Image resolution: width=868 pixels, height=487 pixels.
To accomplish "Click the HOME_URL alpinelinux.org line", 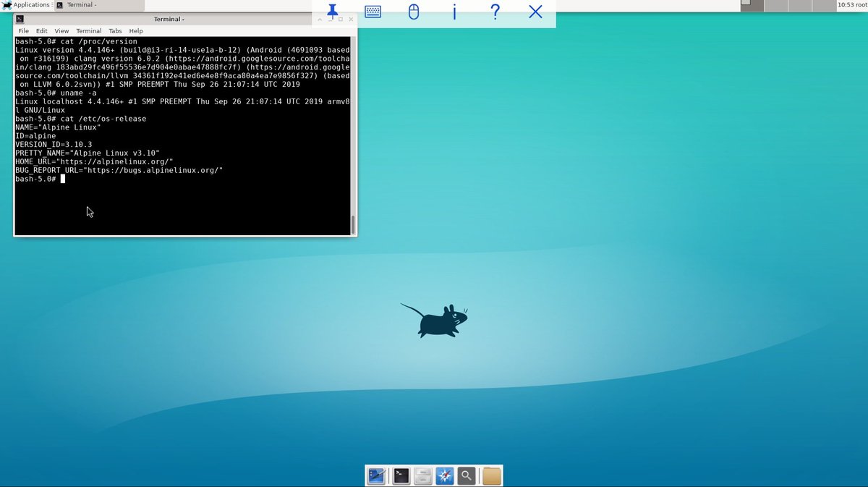I will 94,161.
